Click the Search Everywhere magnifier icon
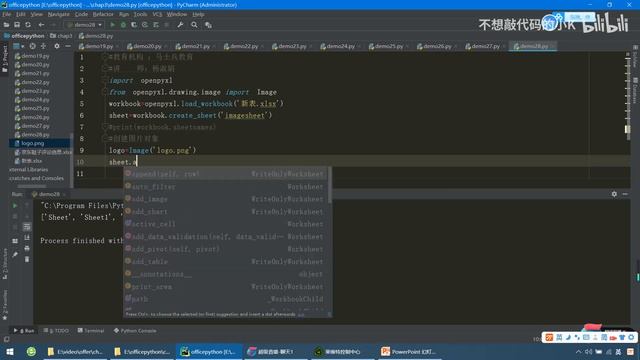This screenshot has height=360, width=640. point(194,25)
